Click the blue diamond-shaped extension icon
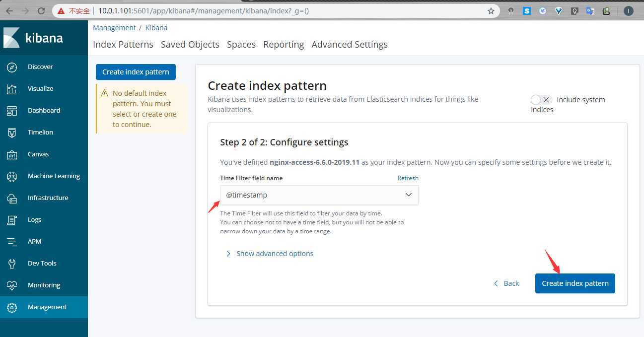Screen dimensions: 644x337 tap(559, 10)
